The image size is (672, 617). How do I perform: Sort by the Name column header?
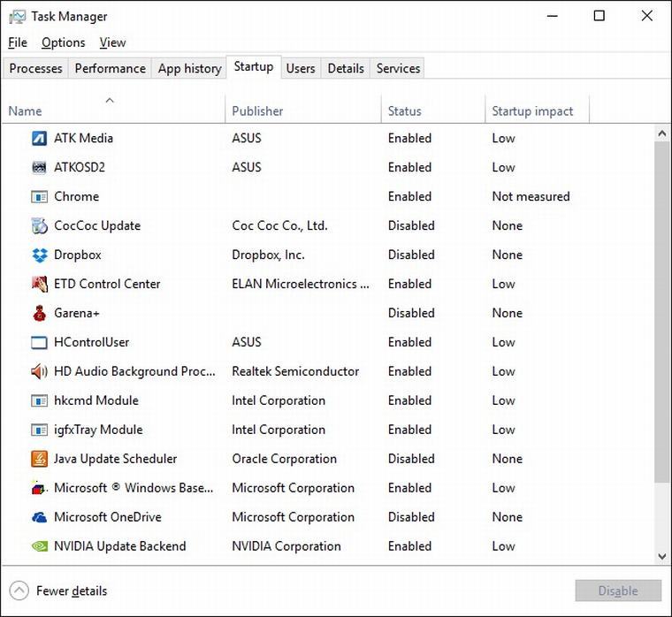point(26,111)
